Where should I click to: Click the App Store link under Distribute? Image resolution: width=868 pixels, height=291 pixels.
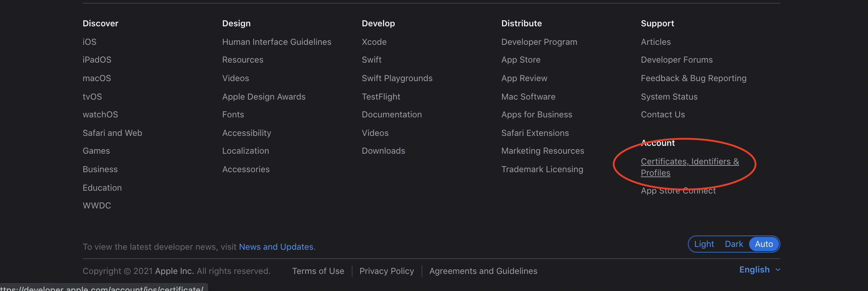(x=521, y=60)
